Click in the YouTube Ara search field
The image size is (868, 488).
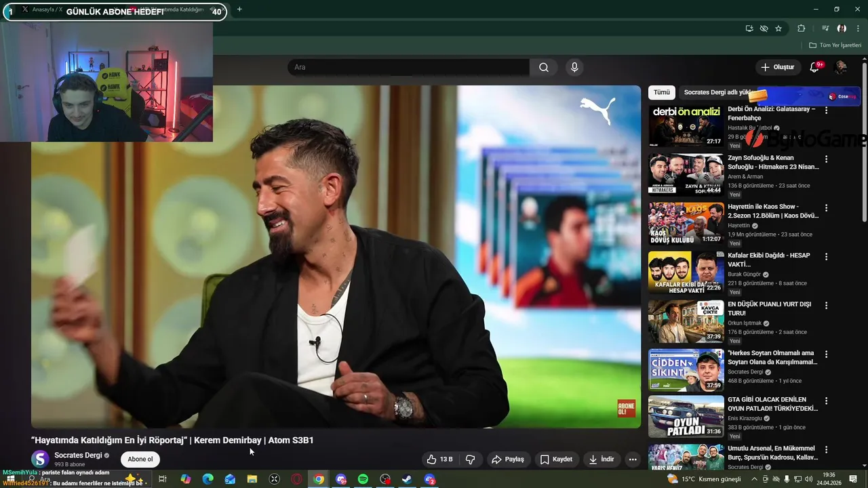click(x=409, y=67)
